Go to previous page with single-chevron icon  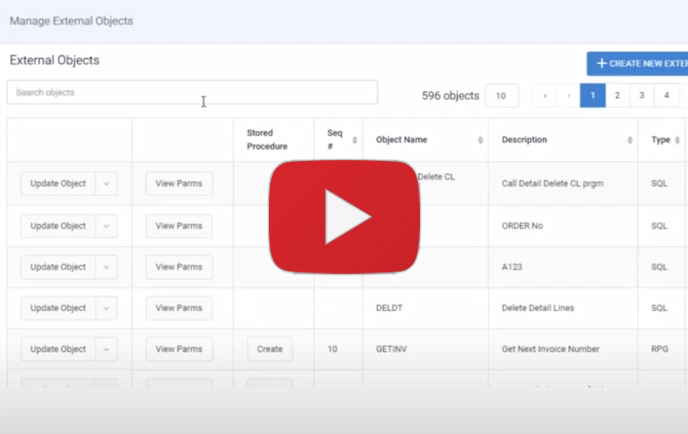[569, 96]
